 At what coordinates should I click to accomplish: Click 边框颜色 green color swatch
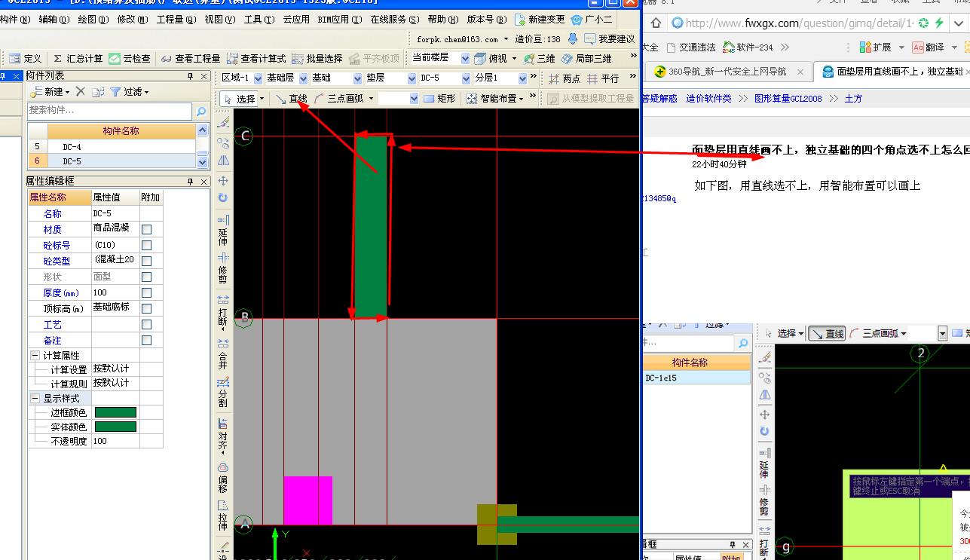[x=115, y=412]
